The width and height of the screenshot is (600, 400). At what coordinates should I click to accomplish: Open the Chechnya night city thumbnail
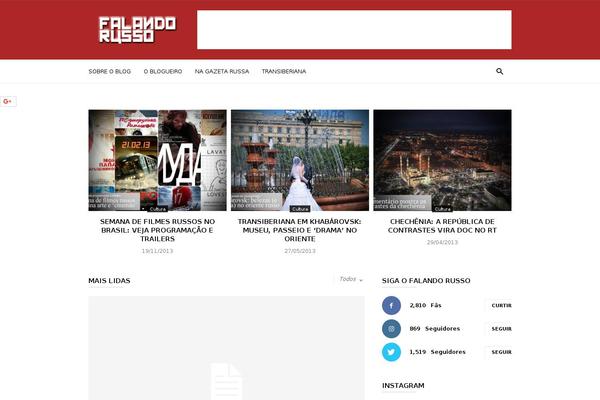pyautogui.click(x=442, y=160)
